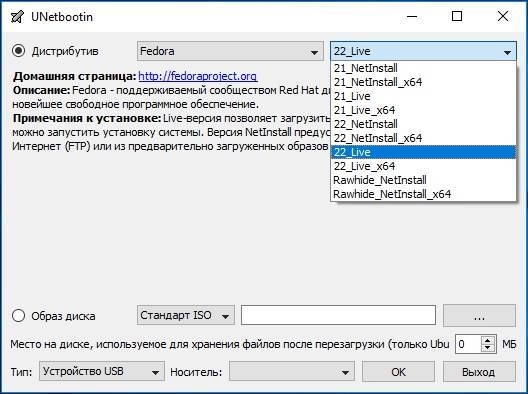Select the highlighted 22_Live list entry
This screenshot has width=528, height=394.
423,152
